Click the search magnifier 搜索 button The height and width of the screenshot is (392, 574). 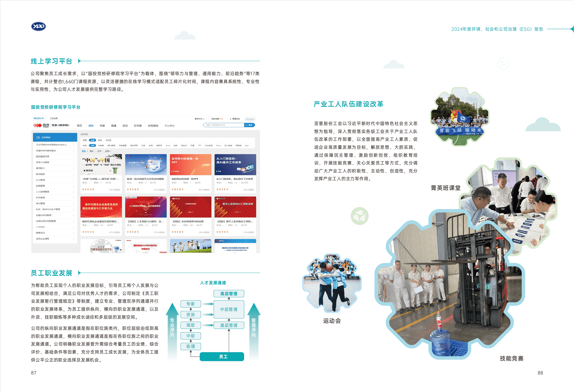tap(249, 125)
